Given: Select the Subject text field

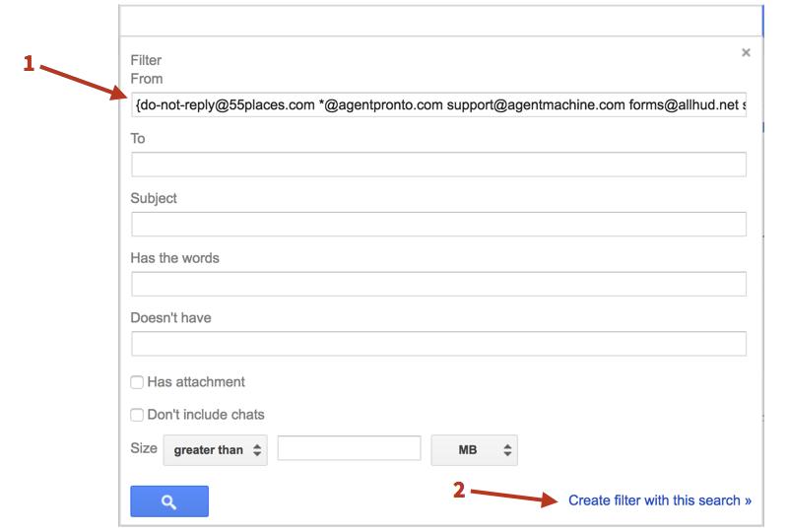Looking at the screenshot, I should (438, 224).
